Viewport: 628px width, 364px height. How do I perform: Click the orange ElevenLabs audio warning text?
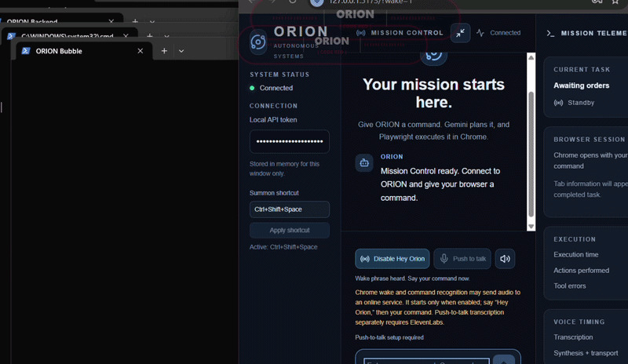click(x=438, y=308)
